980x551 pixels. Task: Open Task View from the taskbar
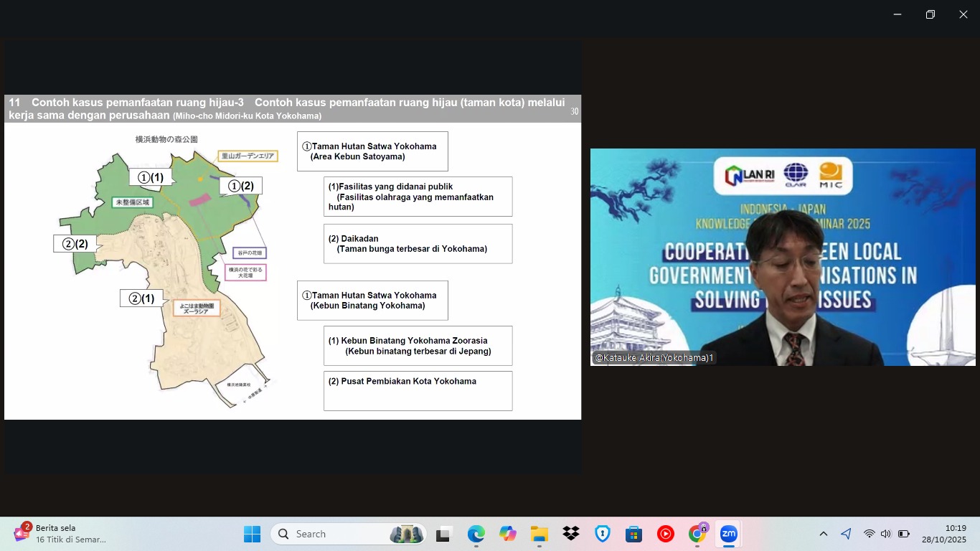coord(443,534)
